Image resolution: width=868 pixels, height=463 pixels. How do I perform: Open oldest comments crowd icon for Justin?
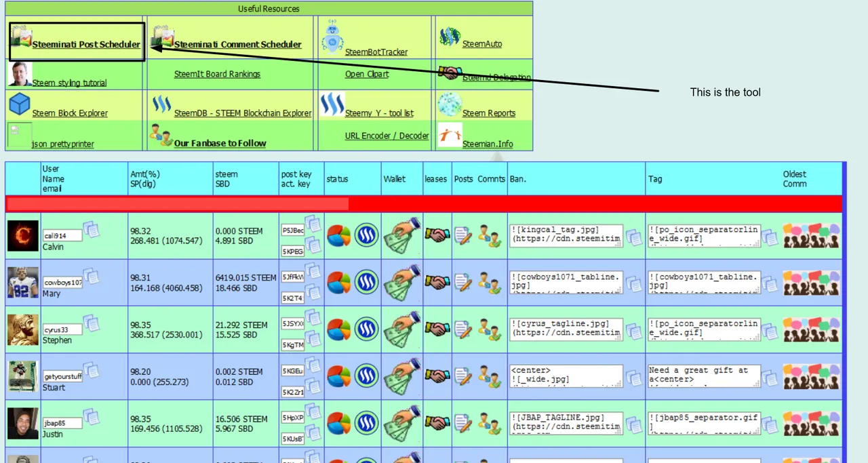coord(812,423)
